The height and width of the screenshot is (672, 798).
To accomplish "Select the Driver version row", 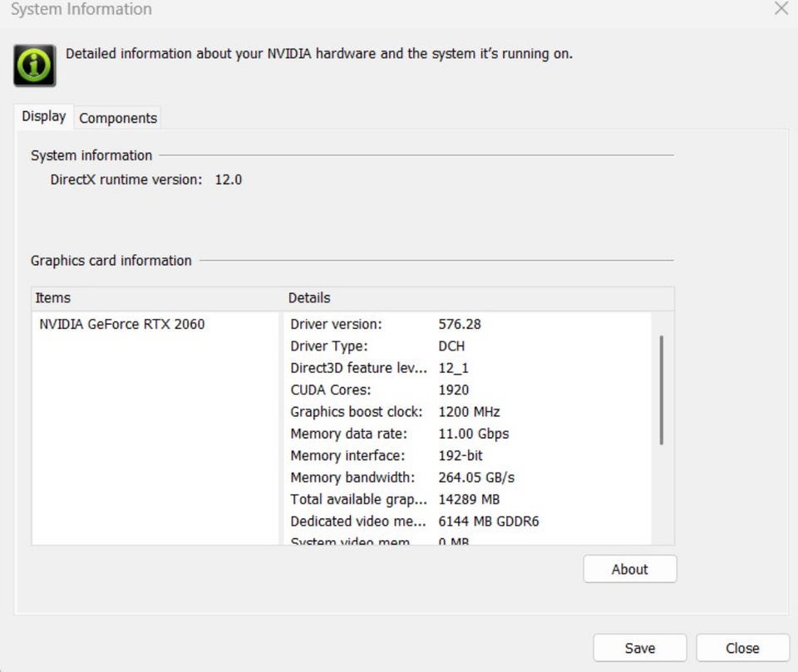I will [x=336, y=324].
